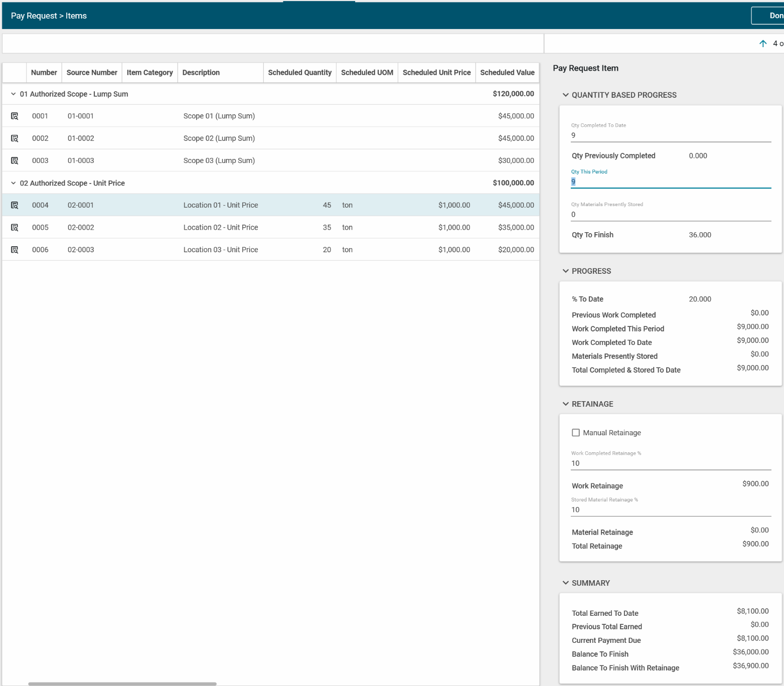Screen dimensions: 784x686
Task: Collapse the 02 Authorized Scope - Unit Price group
Action: tap(14, 184)
